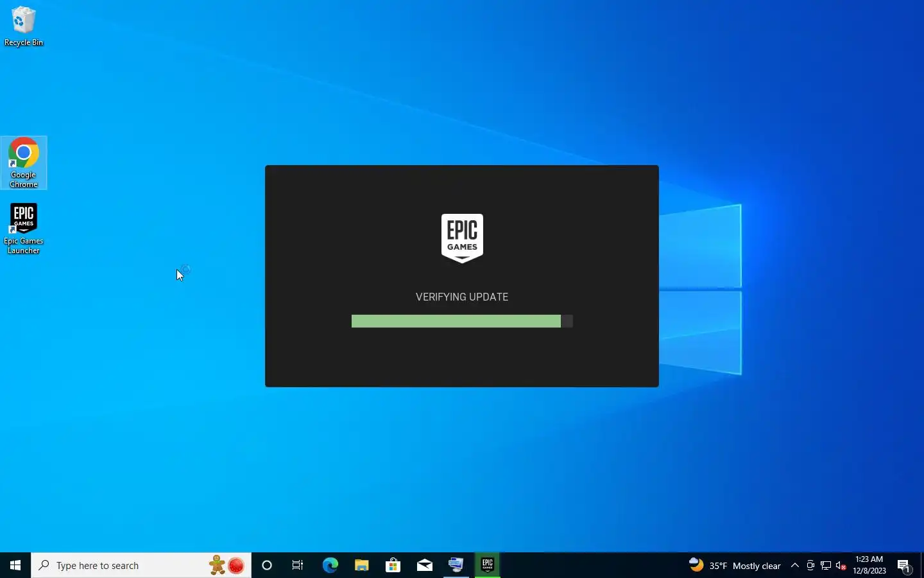924x578 pixels.
Task: Open the weather widget showing 35°F Mostly clear
Action: click(735, 565)
